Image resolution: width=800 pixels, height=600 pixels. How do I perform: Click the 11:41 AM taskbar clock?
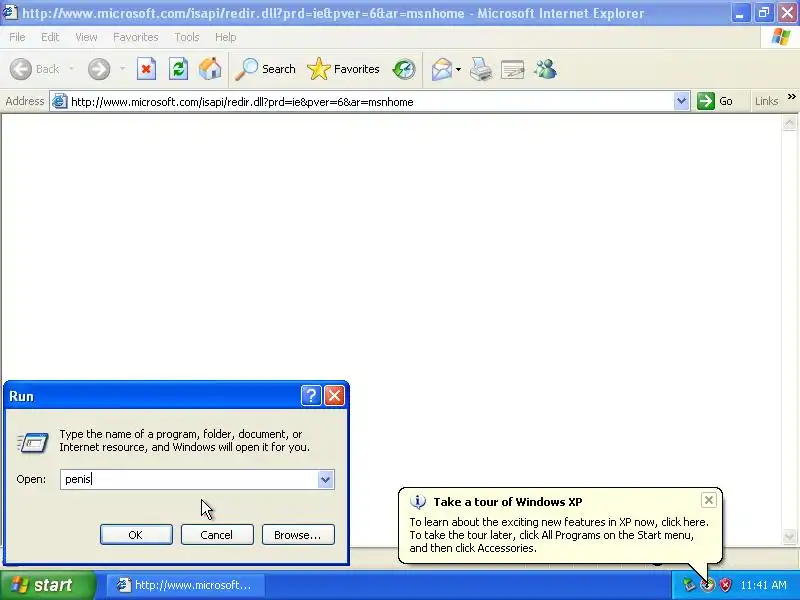pyautogui.click(x=763, y=585)
